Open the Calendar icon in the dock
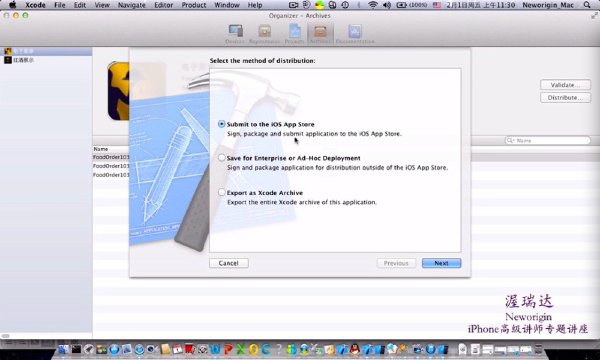 tap(178, 349)
